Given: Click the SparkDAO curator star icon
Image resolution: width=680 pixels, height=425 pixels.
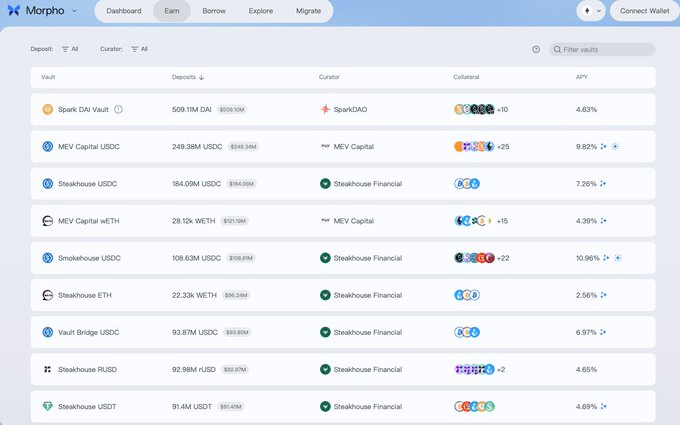Looking at the screenshot, I should point(325,109).
